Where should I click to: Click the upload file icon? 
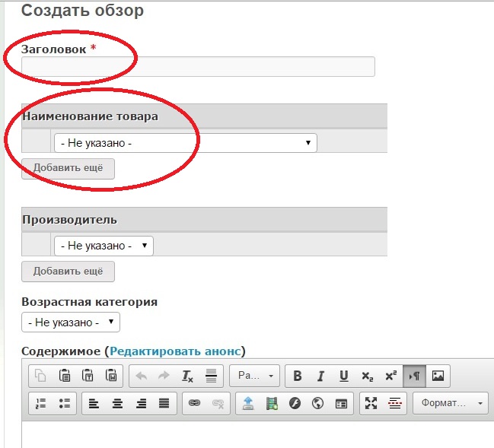click(x=248, y=403)
